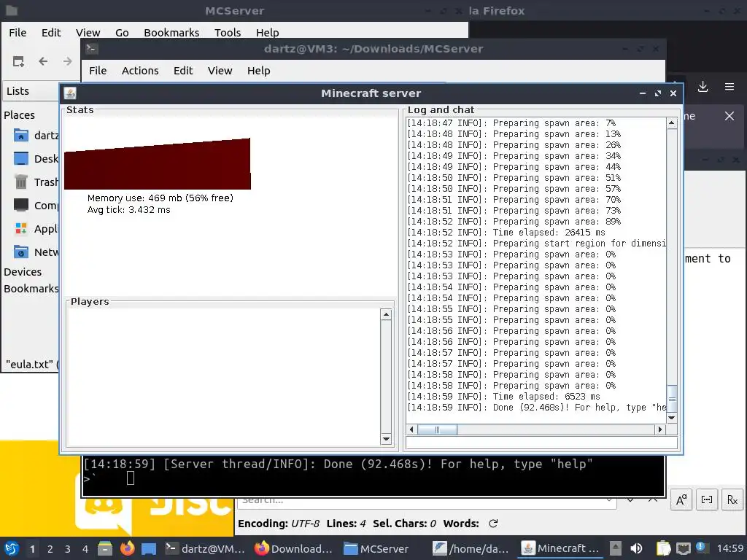Go forward in the MCServer file manager
This screenshot has height=560, width=747.
point(67,61)
